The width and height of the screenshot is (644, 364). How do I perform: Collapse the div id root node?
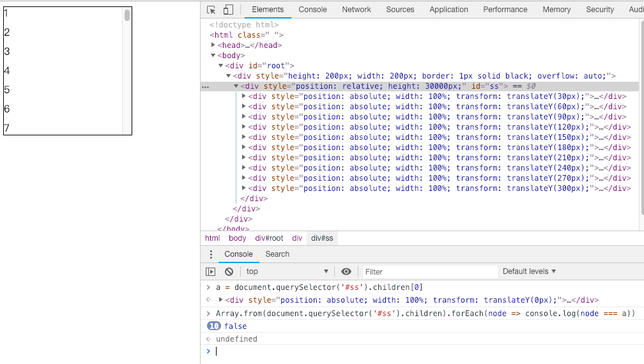pos(220,66)
